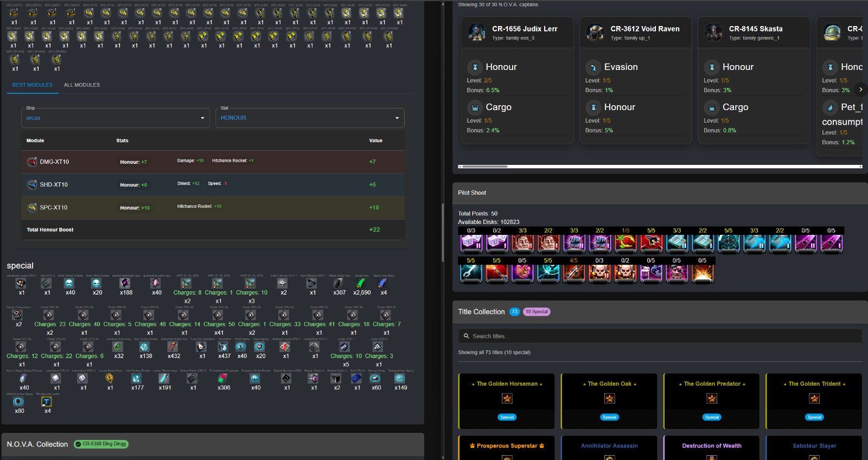The width and height of the screenshot is (868, 460).
Task: Open CR-8145 Skasta captain avatar
Action: [713, 33]
